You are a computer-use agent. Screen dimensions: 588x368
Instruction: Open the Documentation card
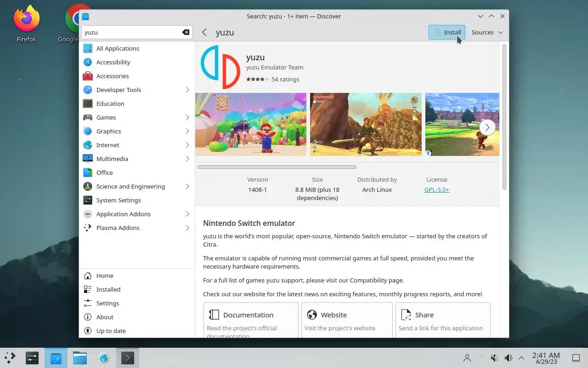251,320
